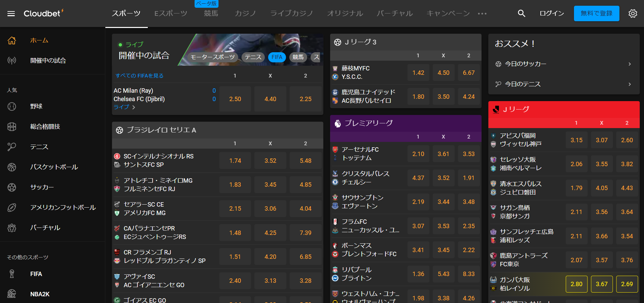Click the 無料で登録 register button

[x=597, y=13]
